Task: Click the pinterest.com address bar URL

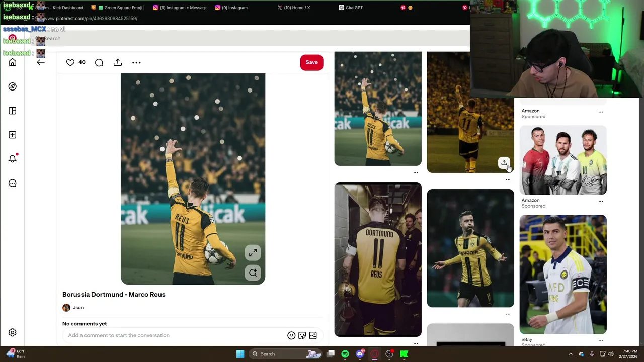Action: 91,19
